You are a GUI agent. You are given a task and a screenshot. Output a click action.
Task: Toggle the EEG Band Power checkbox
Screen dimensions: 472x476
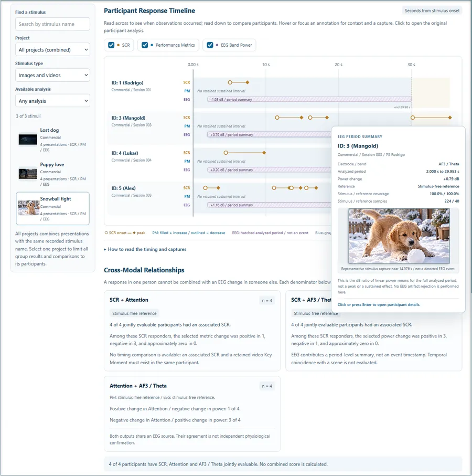point(210,45)
